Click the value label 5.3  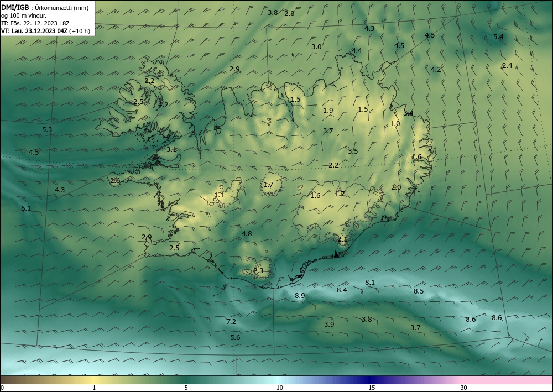coord(47,130)
